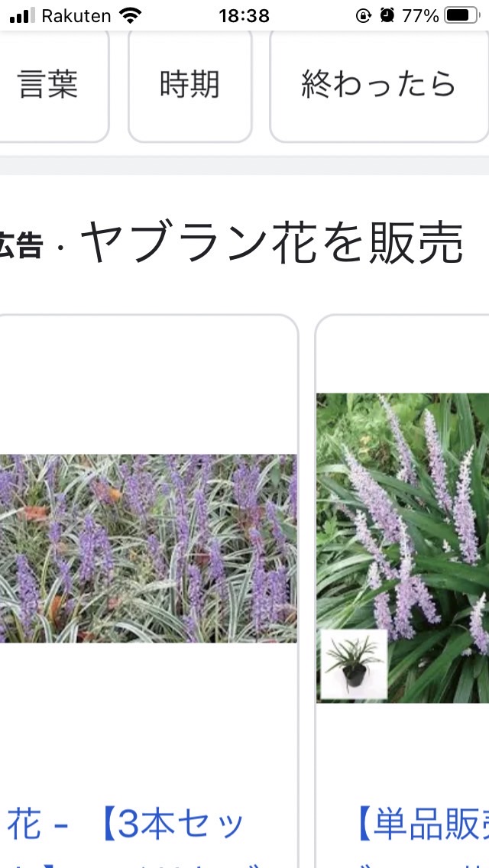Tap the battery icon
The height and width of the screenshot is (868, 489).
[x=462, y=15]
